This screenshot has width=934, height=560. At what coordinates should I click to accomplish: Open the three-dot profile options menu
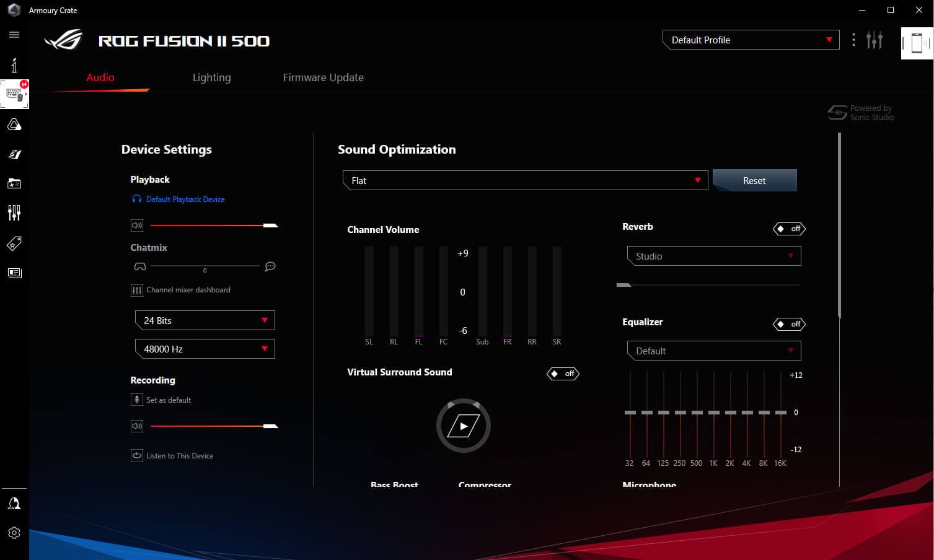pyautogui.click(x=853, y=40)
